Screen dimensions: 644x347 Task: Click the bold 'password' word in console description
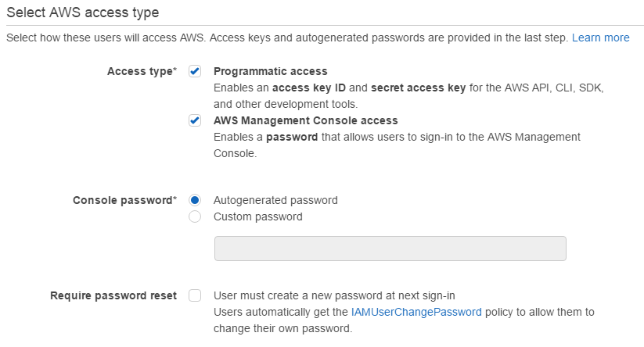pos(292,137)
